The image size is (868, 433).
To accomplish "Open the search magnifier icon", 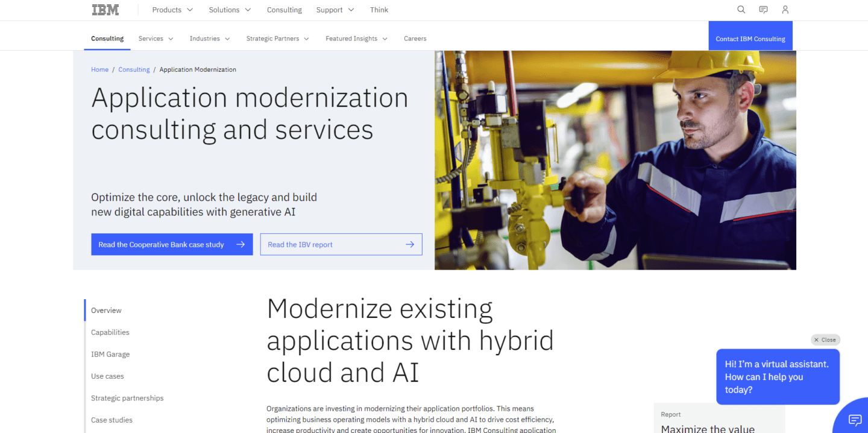I will (x=741, y=10).
